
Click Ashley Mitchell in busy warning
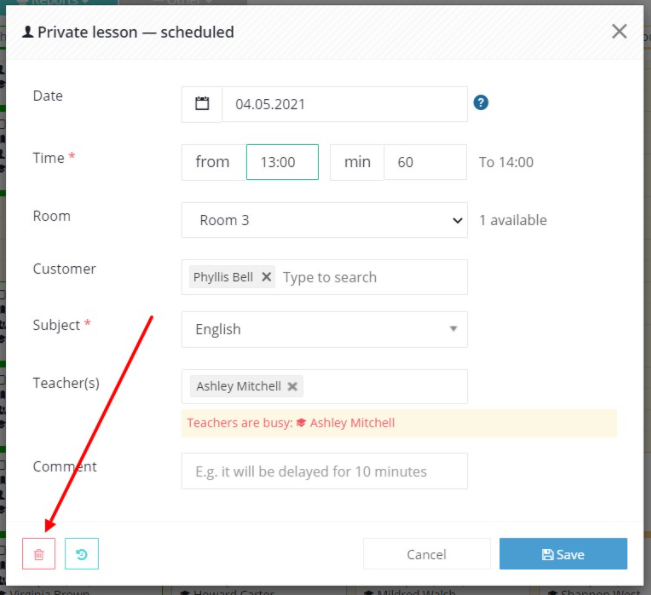352,423
